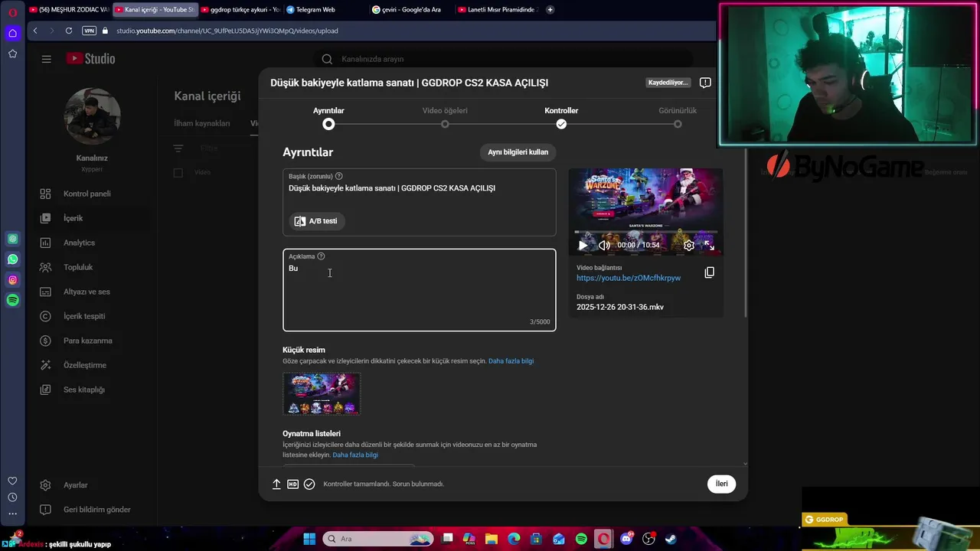Click the İleri button
The height and width of the screenshot is (551, 980).
pos(721,484)
